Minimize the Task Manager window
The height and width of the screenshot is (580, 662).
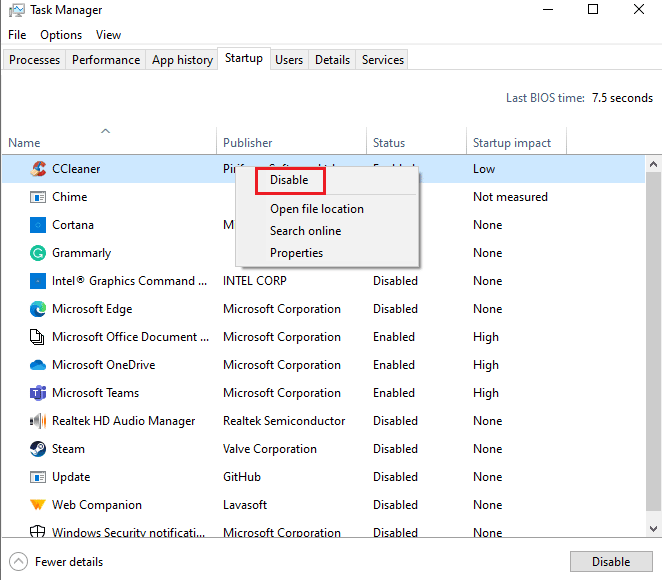click(x=548, y=9)
